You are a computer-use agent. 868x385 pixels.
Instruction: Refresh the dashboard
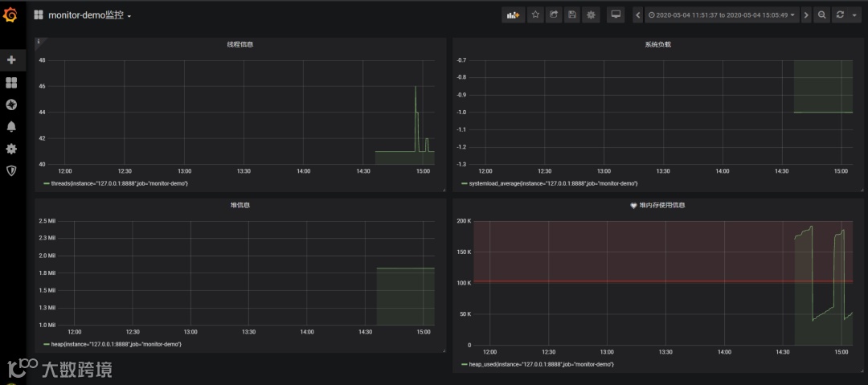point(840,15)
